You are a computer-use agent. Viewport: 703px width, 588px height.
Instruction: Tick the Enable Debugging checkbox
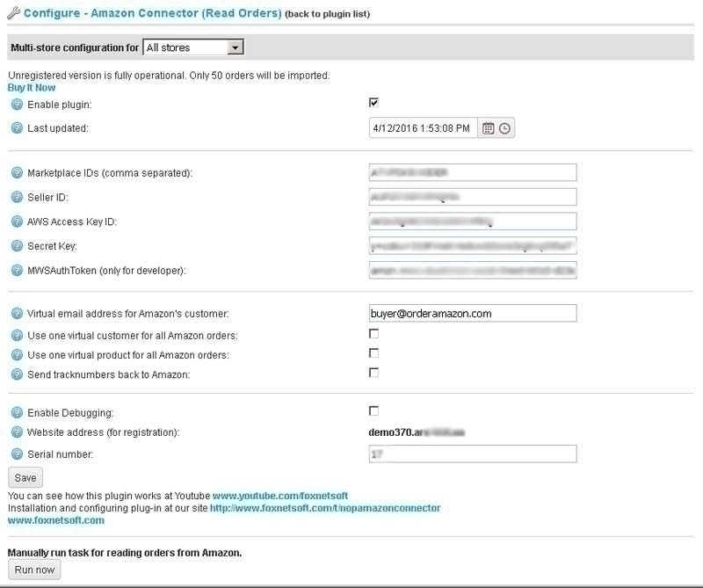point(373,410)
